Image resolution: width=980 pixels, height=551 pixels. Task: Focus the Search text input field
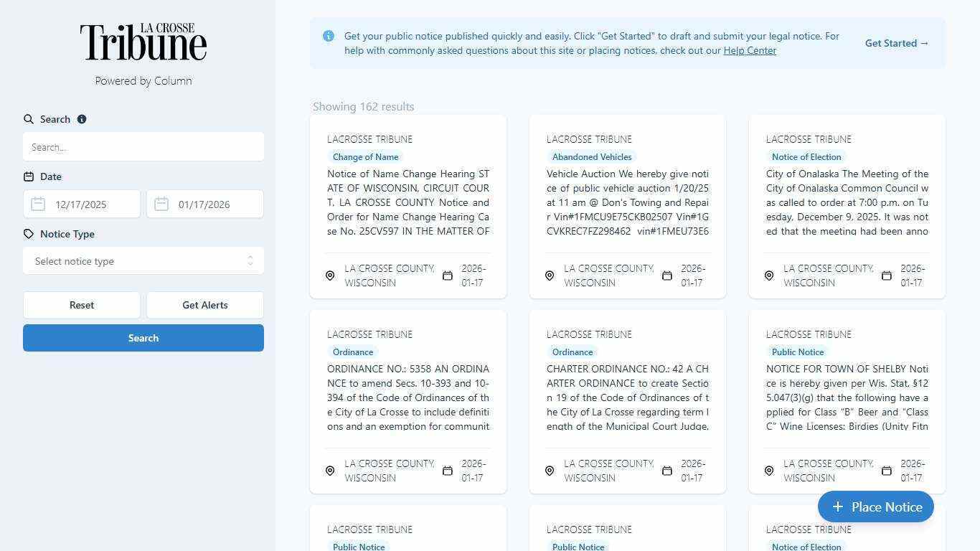[x=143, y=147]
